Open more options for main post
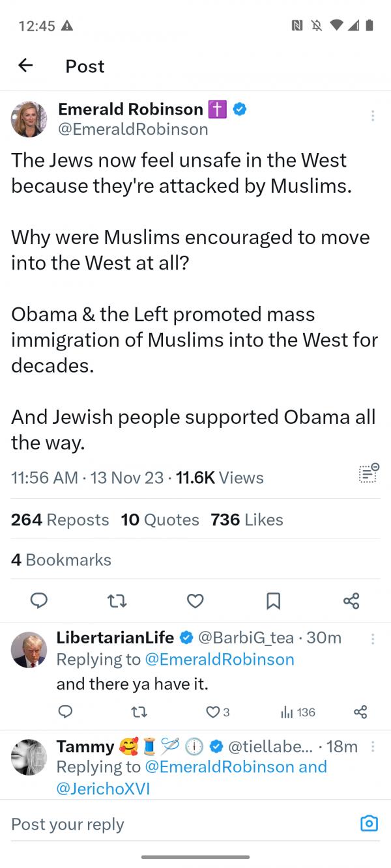391x868 pixels. point(372,116)
